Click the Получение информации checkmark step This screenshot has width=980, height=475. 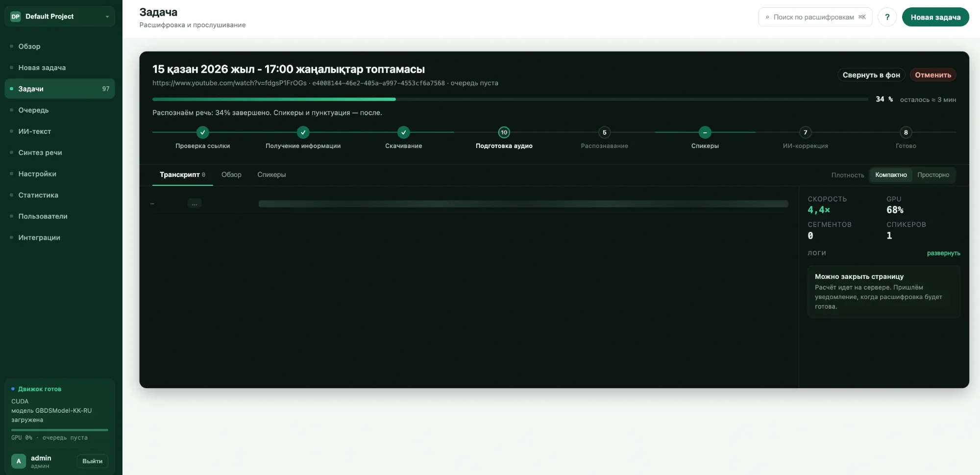(303, 132)
